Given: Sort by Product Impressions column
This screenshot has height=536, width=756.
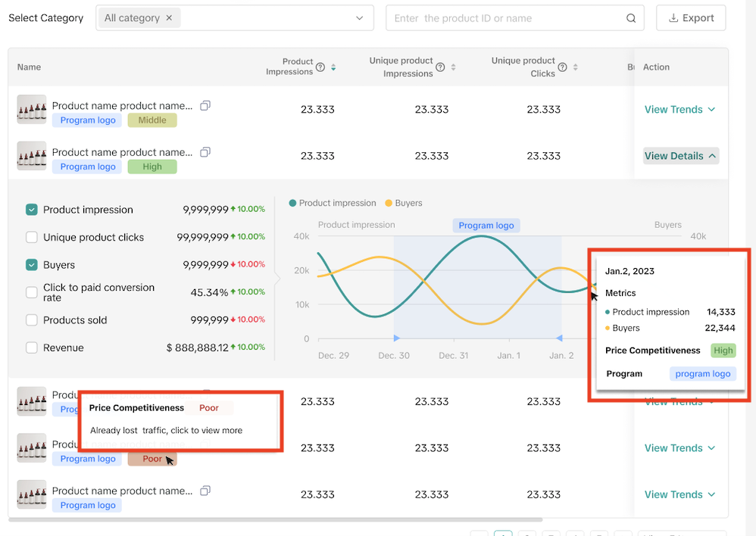Looking at the screenshot, I should coord(333,67).
